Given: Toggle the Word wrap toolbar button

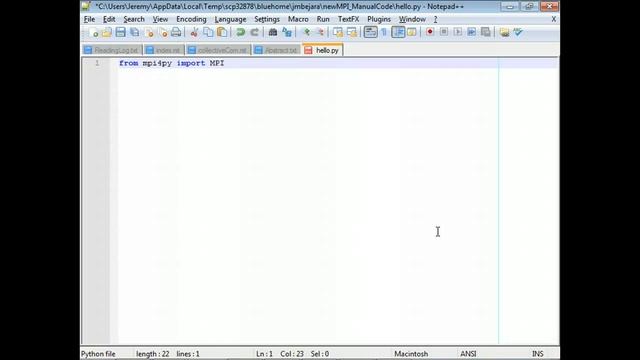Looking at the screenshot, I should [x=371, y=32].
